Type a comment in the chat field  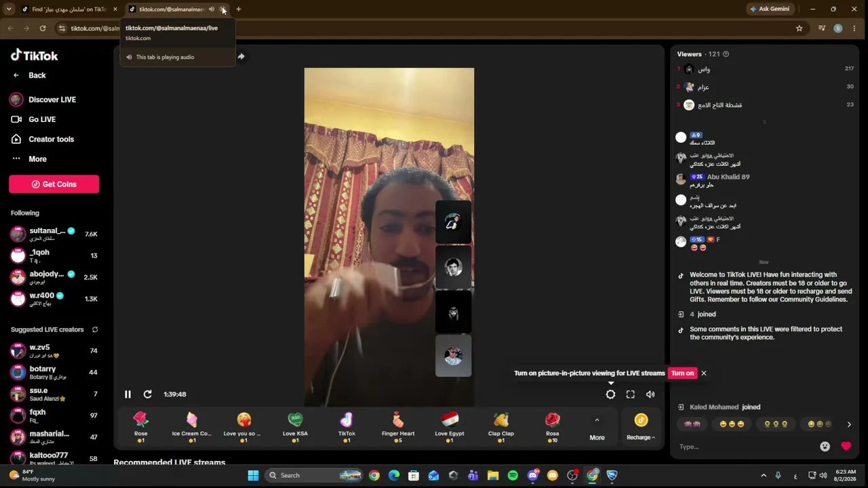coord(746,446)
